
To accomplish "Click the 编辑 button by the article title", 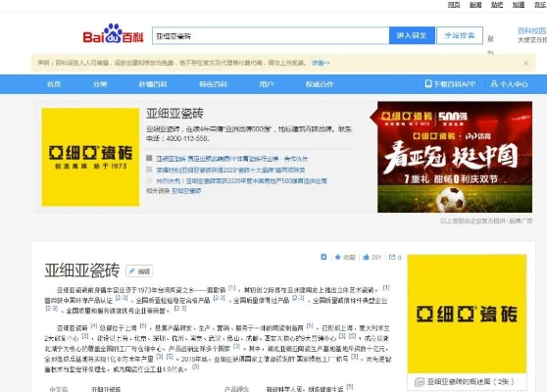I will pos(139,271).
